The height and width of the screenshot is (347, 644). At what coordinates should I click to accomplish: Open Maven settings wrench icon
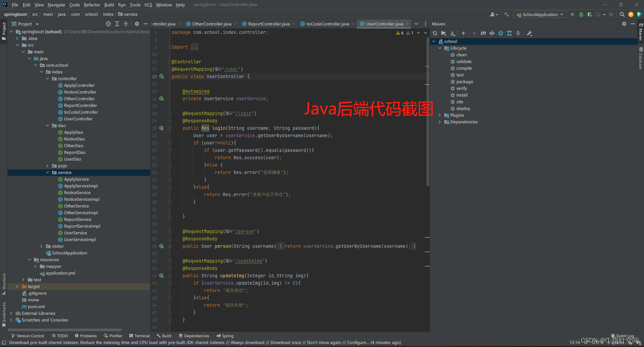(530, 33)
